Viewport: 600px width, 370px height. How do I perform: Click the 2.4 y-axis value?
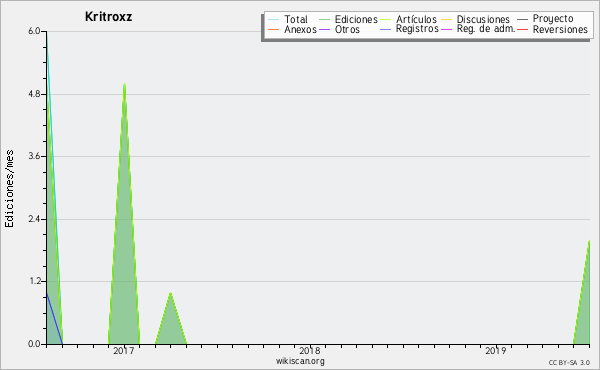[34, 219]
